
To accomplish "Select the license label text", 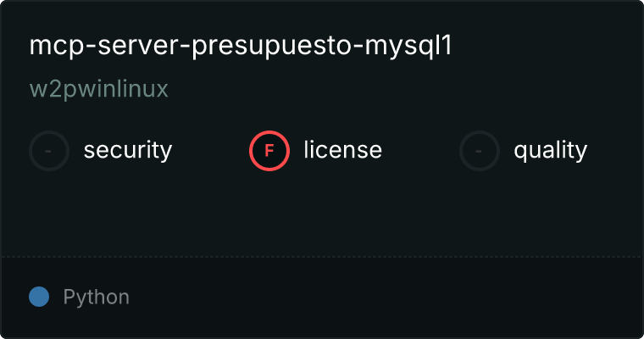I will (343, 150).
